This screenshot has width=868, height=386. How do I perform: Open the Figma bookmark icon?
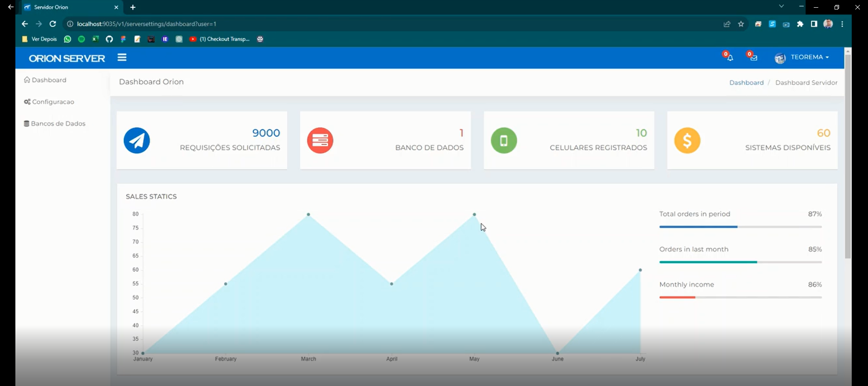coord(123,39)
